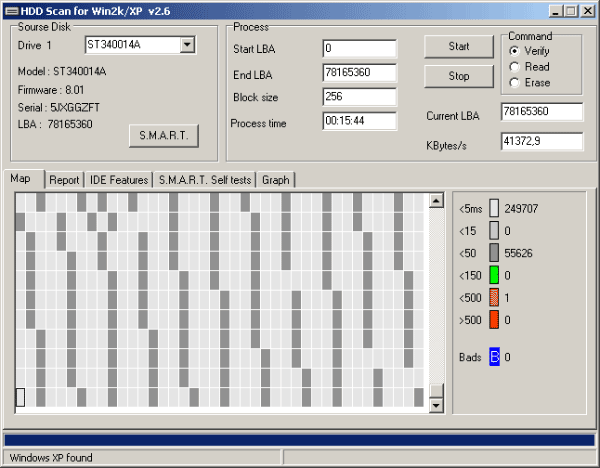Open the S.M.A.R.T. info button

point(164,135)
